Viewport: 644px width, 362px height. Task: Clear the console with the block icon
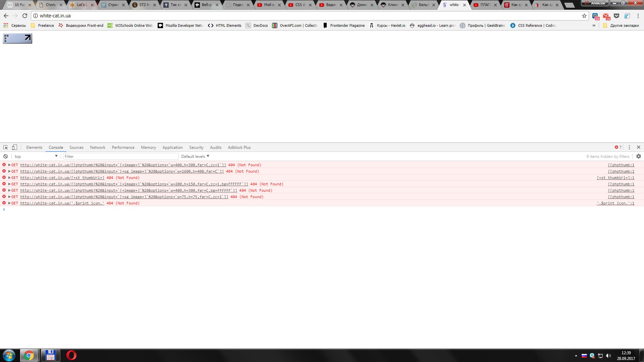[x=5, y=157]
